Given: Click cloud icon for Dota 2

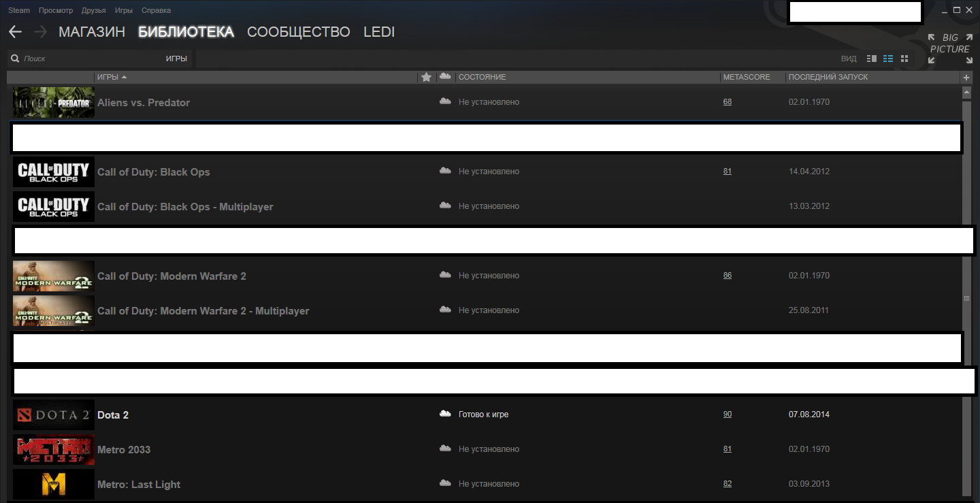Looking at the screenshot, I should [x=445, y=414].
